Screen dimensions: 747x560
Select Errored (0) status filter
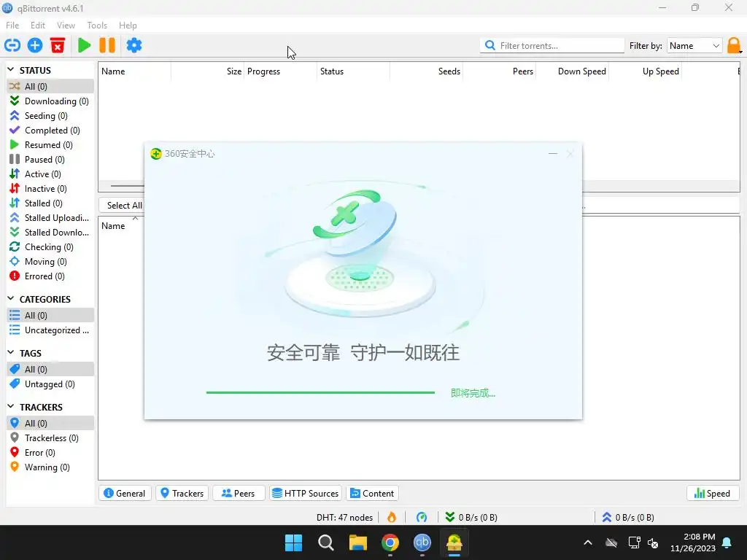click(x=50, y=276)
